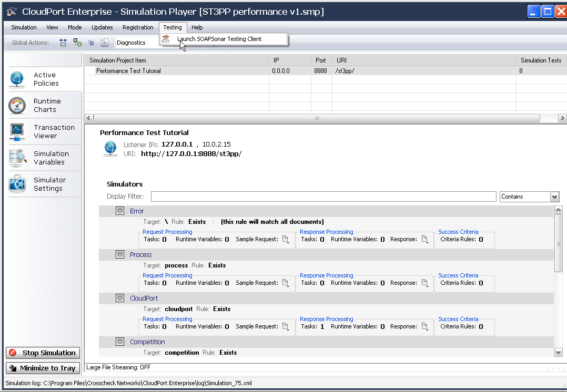
Task: Open the Help menu
Action: pos(197,27)
